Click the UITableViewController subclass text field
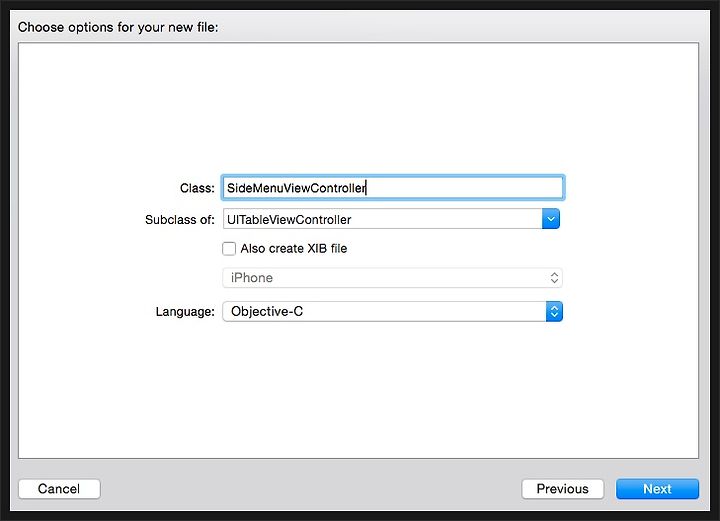This screenshot has height=521, width=720. coord(382,219)
